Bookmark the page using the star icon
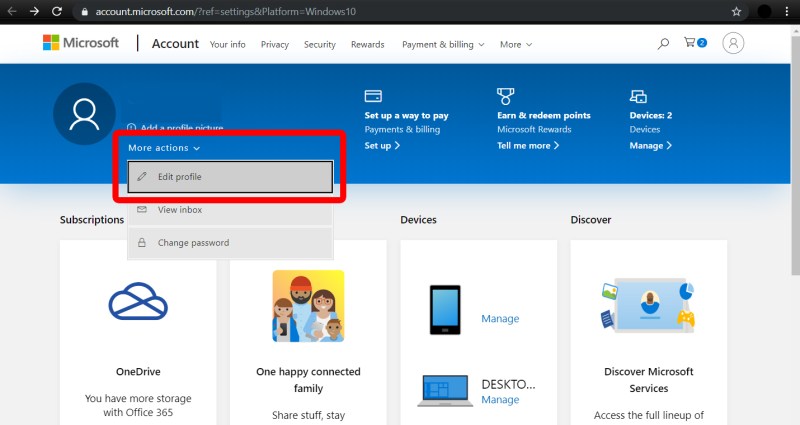This screenshot has height=425, width=800. 736,11
